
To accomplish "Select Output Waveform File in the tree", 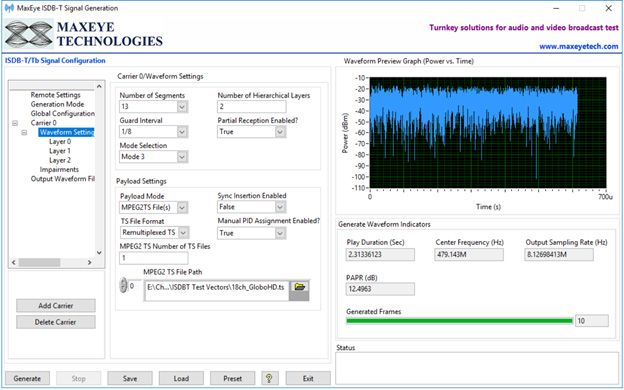I will [62, 179].
